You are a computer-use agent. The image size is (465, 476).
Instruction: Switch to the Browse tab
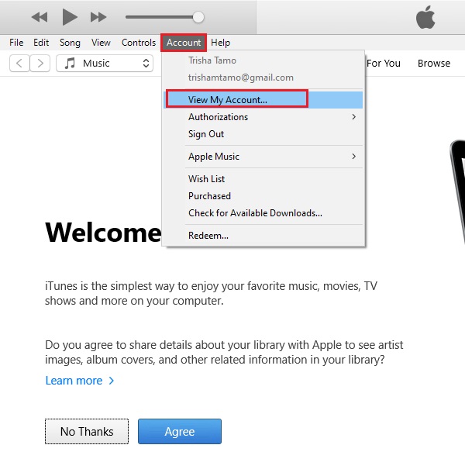[x=434, y=63]
